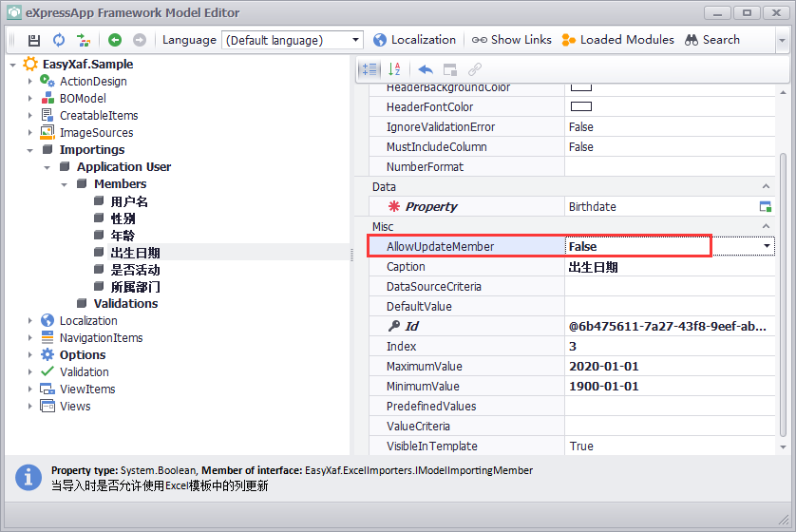
Task: Sort properties alphabetically with A-Z icon
Action: pyautogui.click(x=395, y=69)
